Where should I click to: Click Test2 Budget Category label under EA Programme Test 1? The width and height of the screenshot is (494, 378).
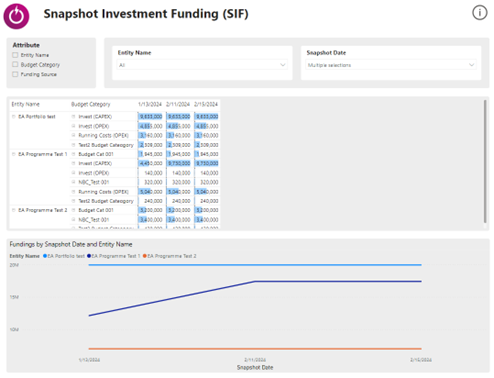pos(106,201)
